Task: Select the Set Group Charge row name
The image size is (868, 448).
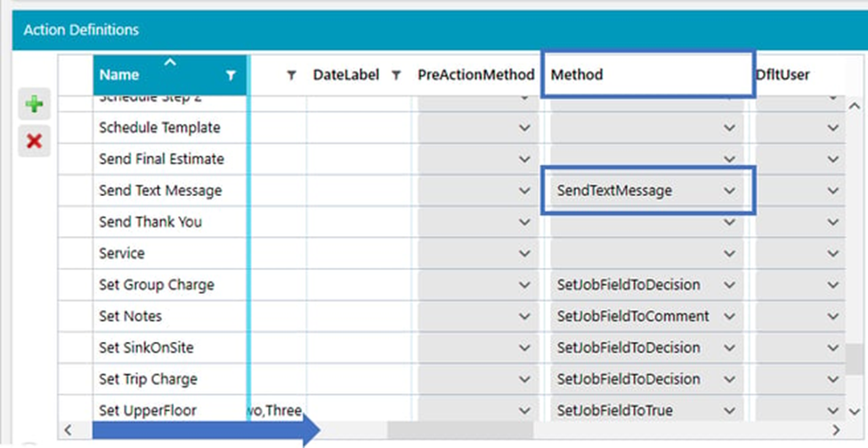Action: click(x=157, y=285)
